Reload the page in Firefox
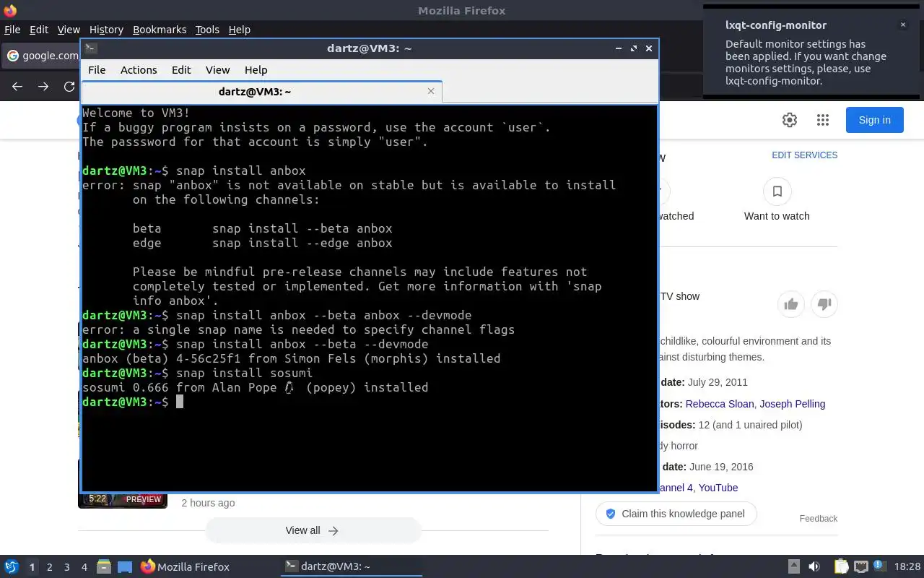This screenshot has height=578, width=924. point(69,87)
